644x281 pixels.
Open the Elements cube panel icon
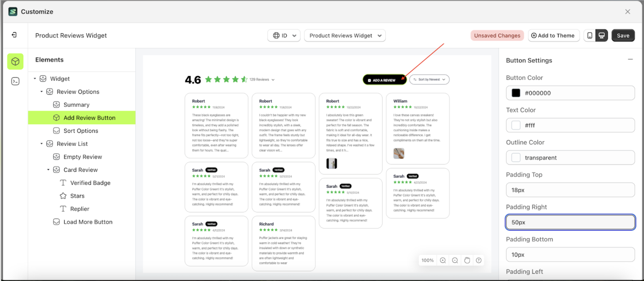15,61
